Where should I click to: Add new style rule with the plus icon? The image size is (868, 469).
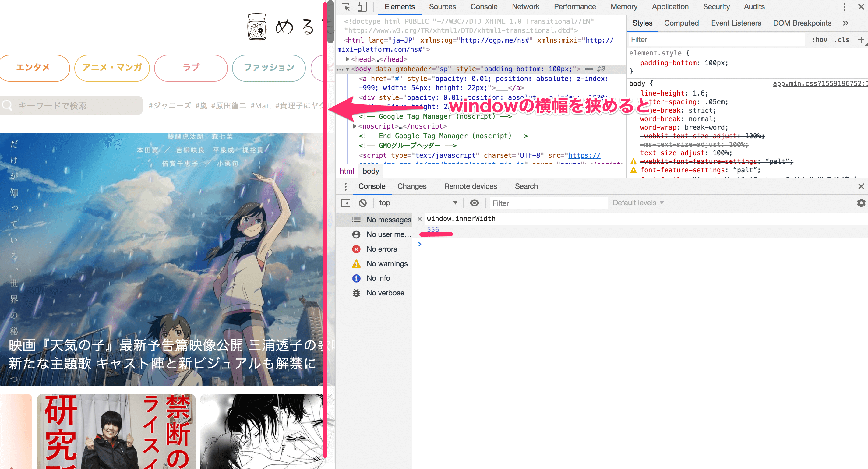(x=863, y=39)
